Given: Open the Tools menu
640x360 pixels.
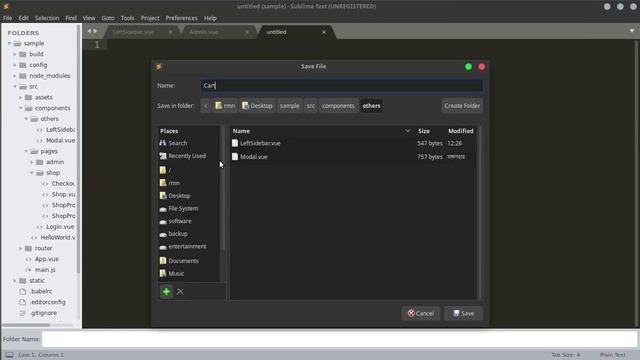Looking at the screenshot, I should [x=127, y=18].
